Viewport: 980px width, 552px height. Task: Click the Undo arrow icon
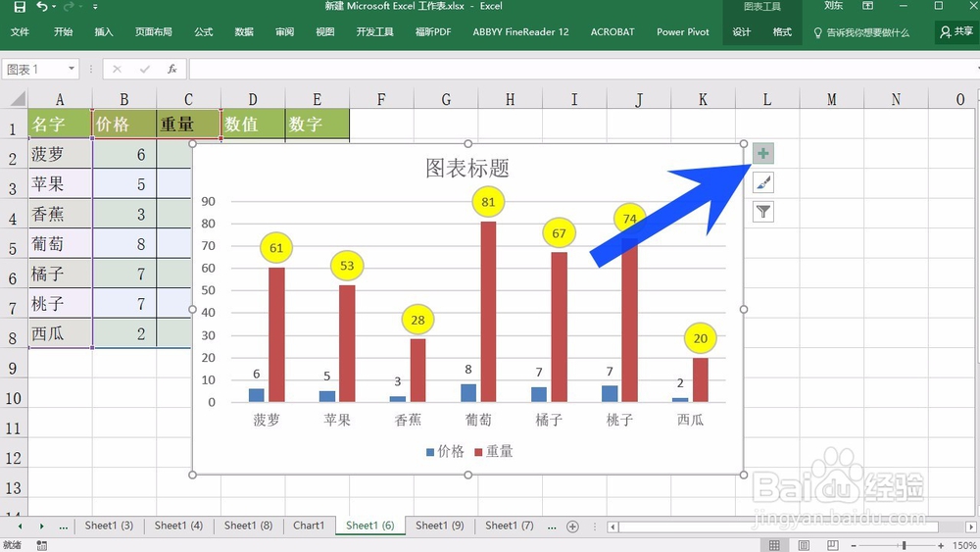click(42, 6)
